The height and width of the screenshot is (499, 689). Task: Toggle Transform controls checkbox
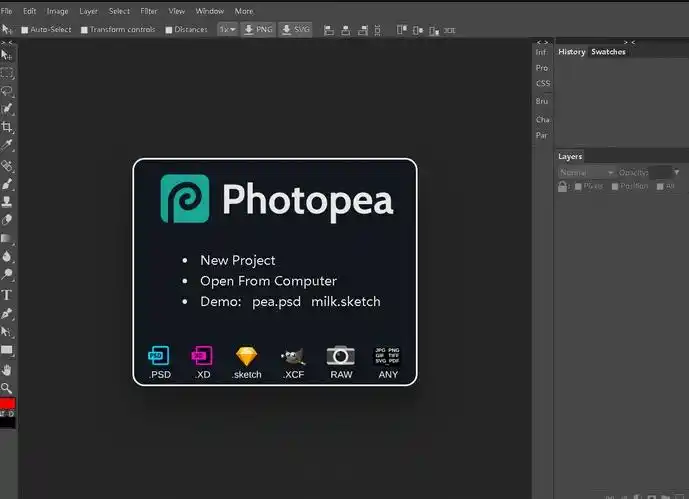pos(84,30)
